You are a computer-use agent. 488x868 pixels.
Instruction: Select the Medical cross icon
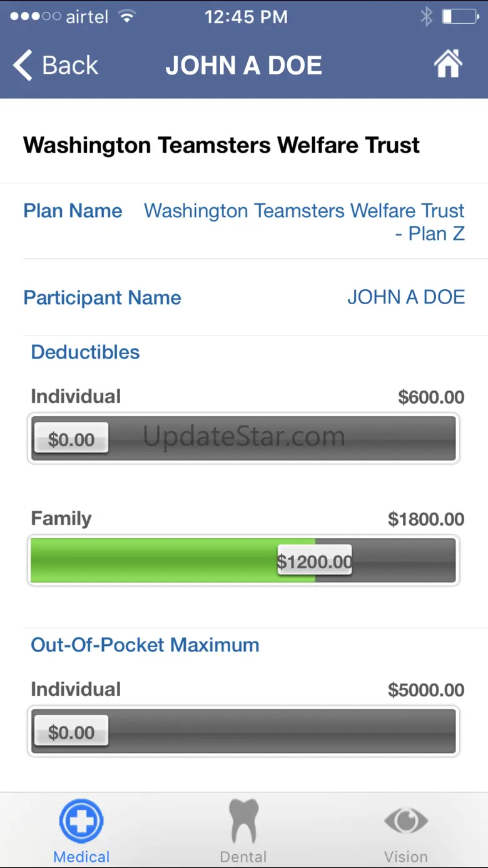point(81,820)
